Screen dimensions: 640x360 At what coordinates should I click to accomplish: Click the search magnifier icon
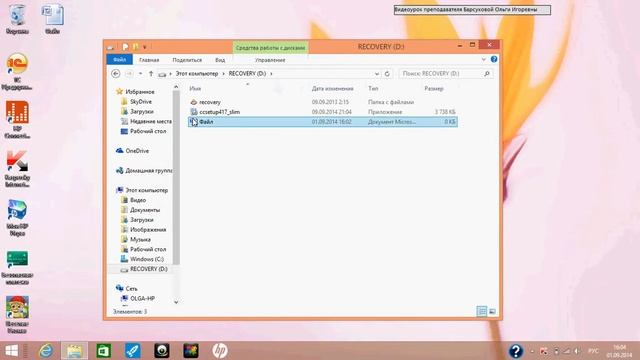487,73
